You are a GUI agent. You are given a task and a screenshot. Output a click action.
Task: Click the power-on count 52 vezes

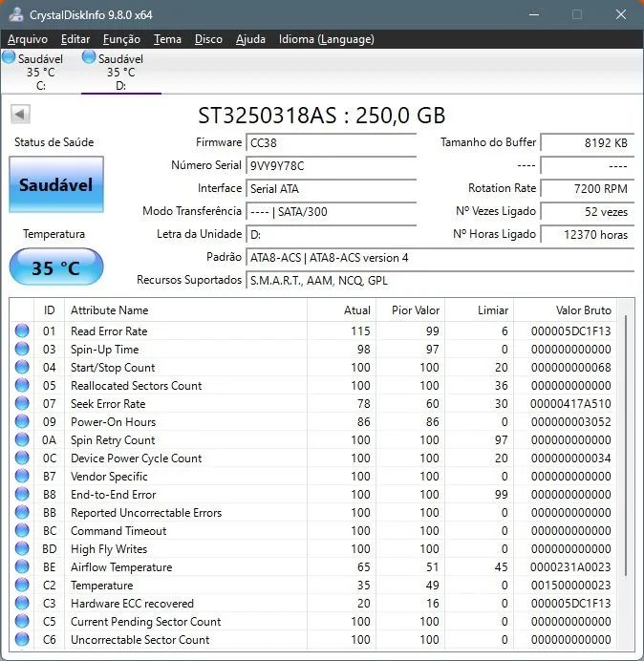point(588,212)
